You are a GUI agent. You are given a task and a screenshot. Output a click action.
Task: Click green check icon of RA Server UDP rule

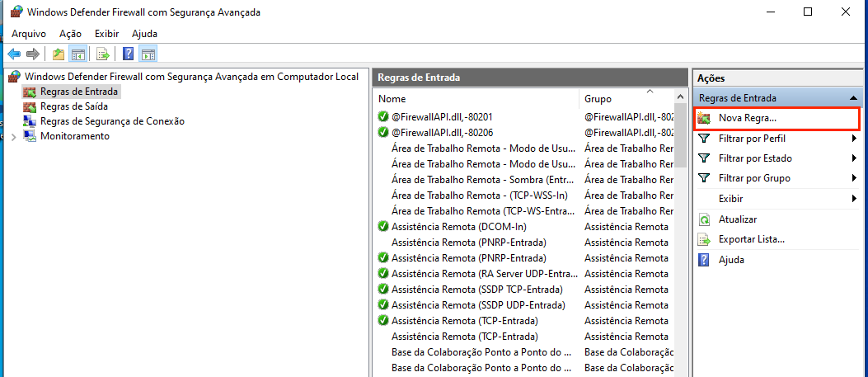click(382, 274)
